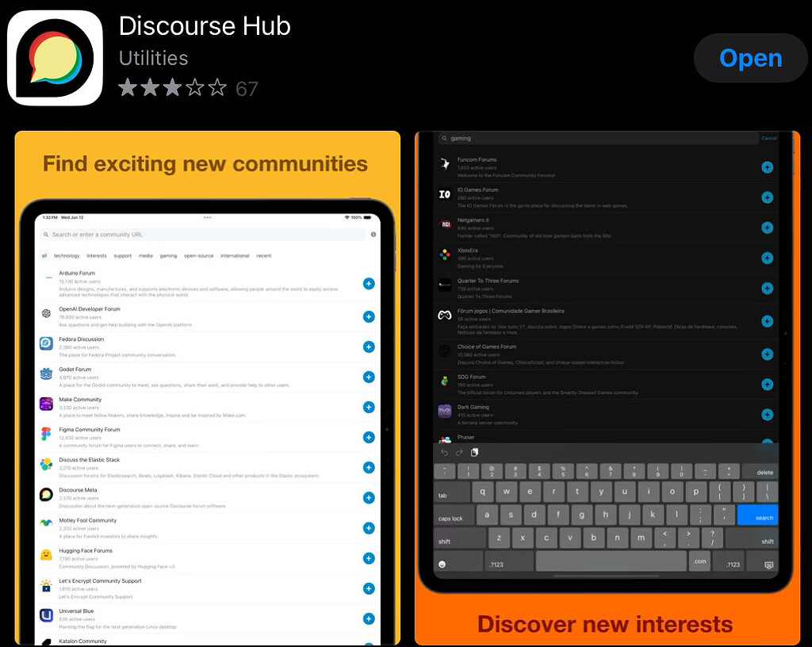The height and width of the screenshot is (647, 812).
Task: Add Fórum jogos community plus button
Action: click(x=768, y=321)
